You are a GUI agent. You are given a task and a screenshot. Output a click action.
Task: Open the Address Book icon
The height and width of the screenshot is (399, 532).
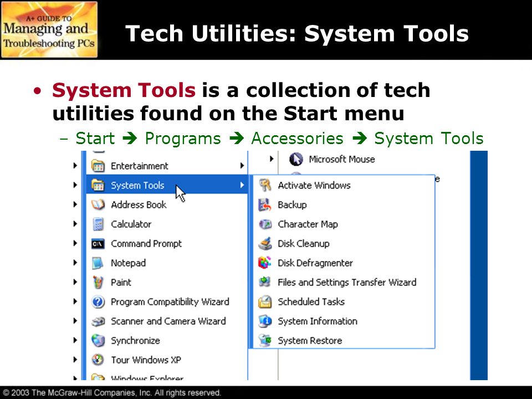[x=98, y=204]
